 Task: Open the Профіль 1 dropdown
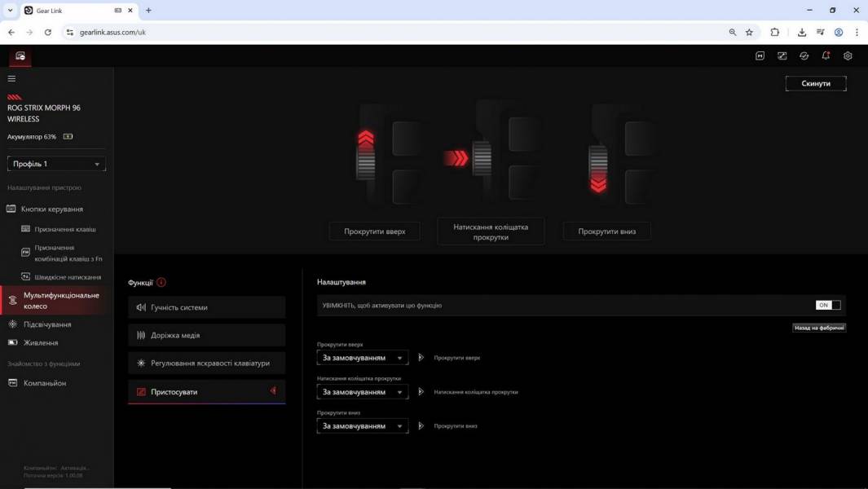tap(56, 164)
